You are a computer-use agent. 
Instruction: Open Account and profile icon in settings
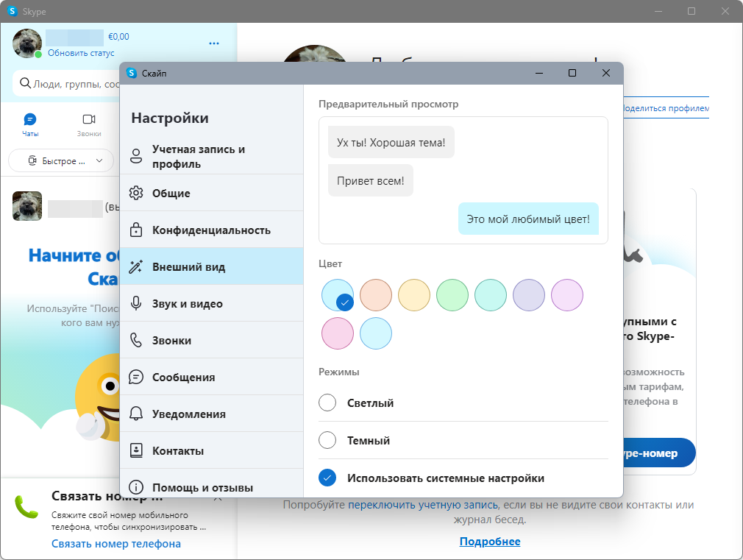(136, 156)
